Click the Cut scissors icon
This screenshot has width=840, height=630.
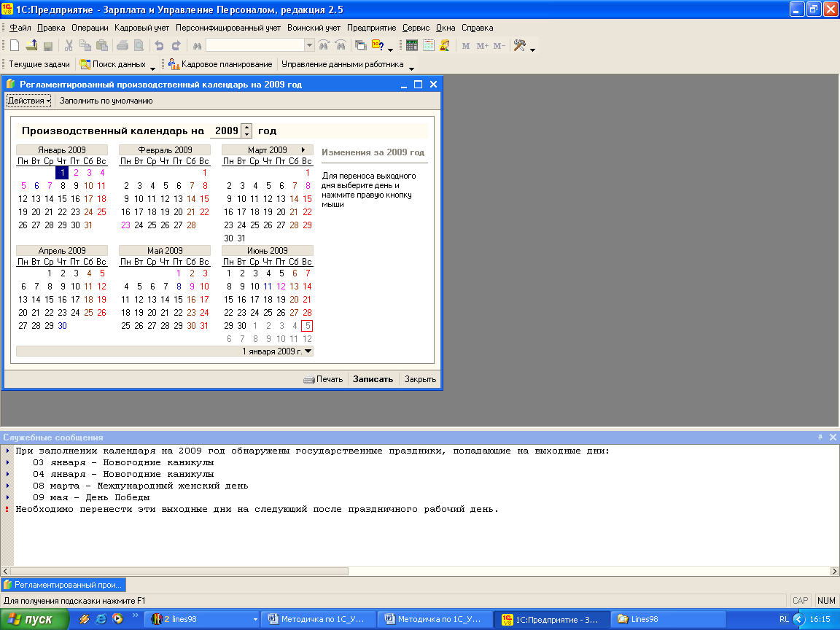[x=69, y=45]
